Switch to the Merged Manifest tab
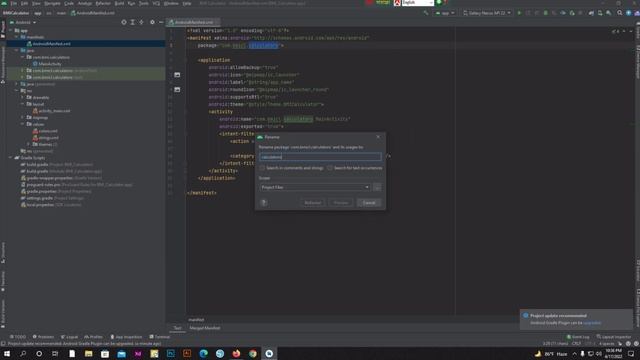The height and width of the screenshot is (360, 640). click(x=204, y=328)
